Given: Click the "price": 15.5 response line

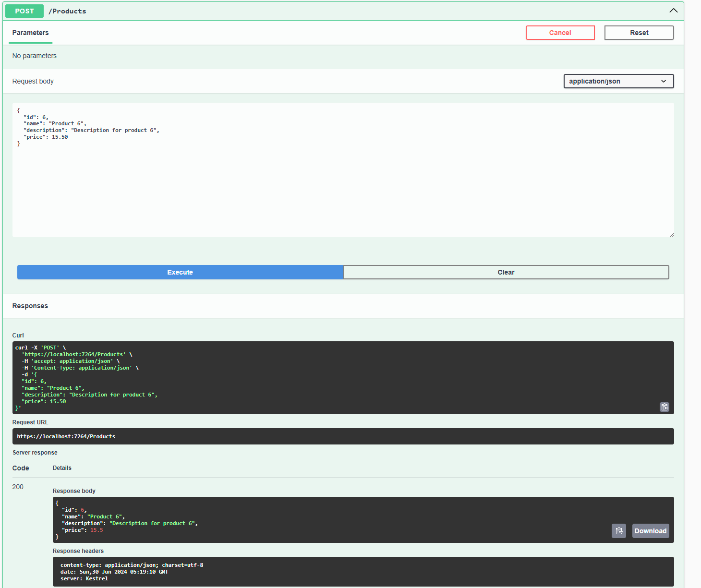Looking at the screenshot, I should click(x=83, y=530).
